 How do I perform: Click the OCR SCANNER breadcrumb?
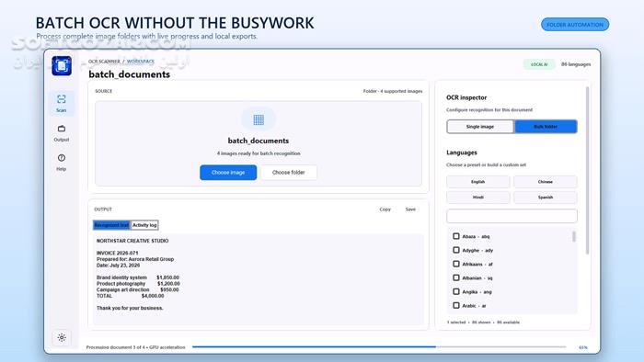pyautogui.click(x=104, y=62)
